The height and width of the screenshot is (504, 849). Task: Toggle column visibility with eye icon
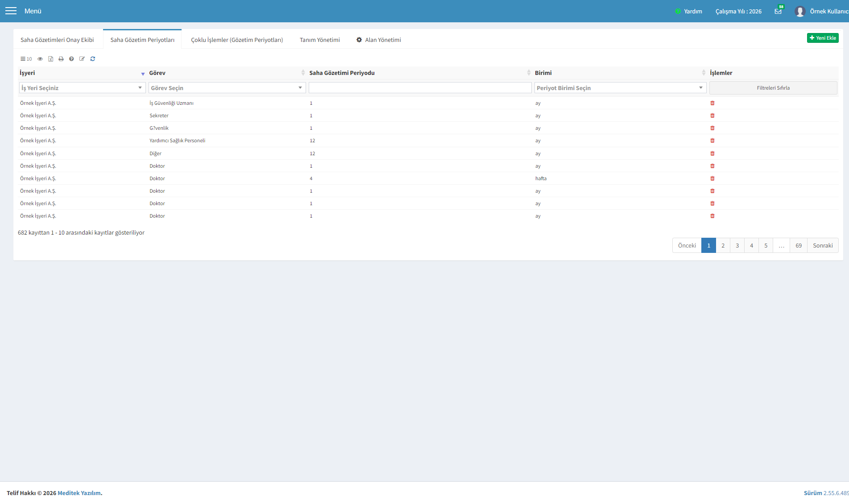[40, 59]
